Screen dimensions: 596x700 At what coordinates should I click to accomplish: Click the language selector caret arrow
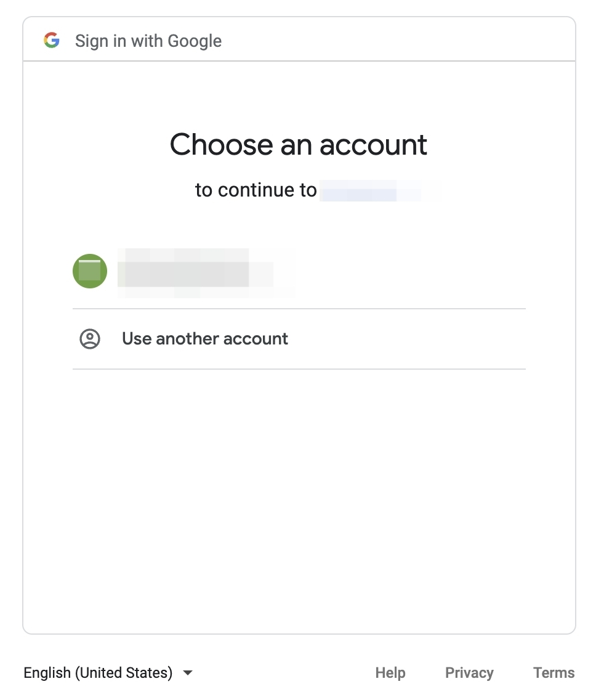coord(188,673)
